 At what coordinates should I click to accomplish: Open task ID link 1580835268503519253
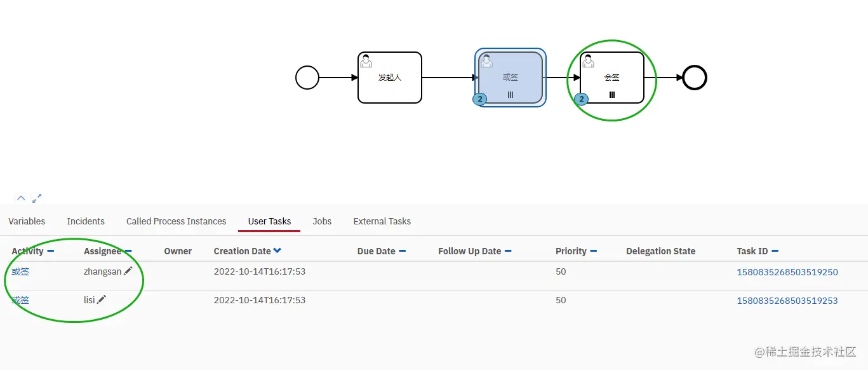(787, 301)
